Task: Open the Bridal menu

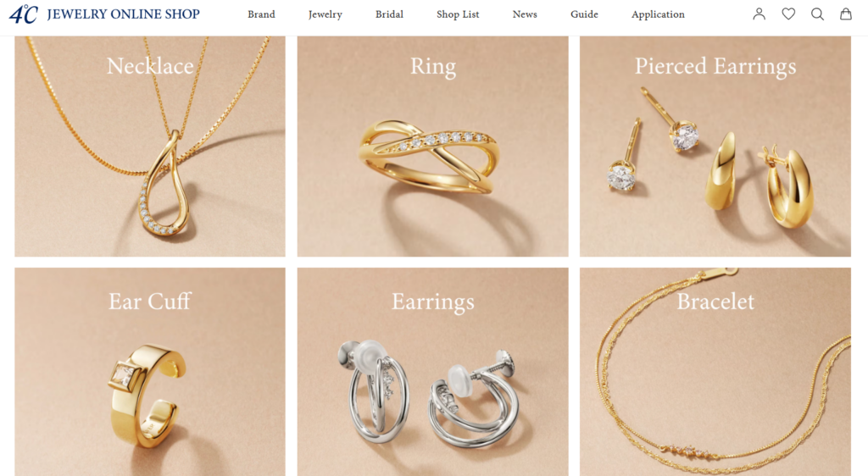Action: pyautogui.click(x=389, y=14)
